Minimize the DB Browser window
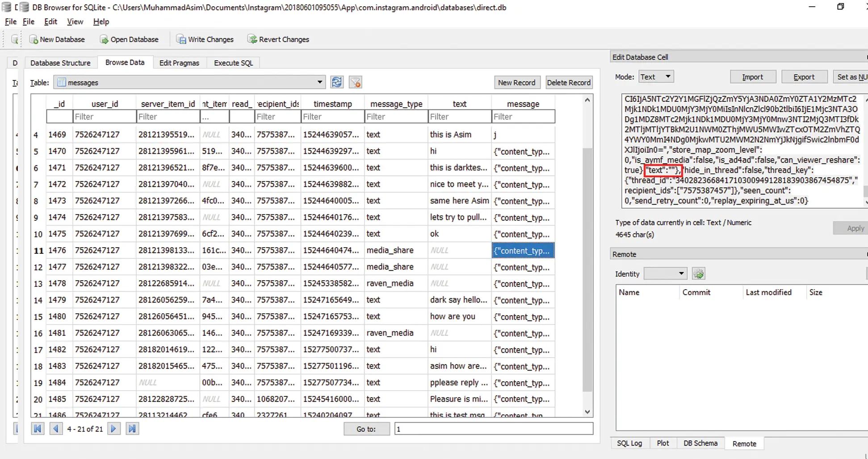 pos(812,7)
